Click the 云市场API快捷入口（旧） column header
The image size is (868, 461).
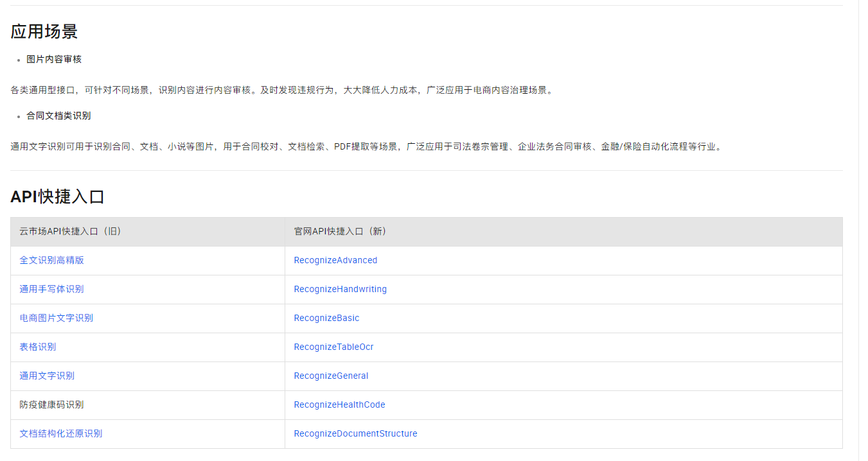point(148,232)
